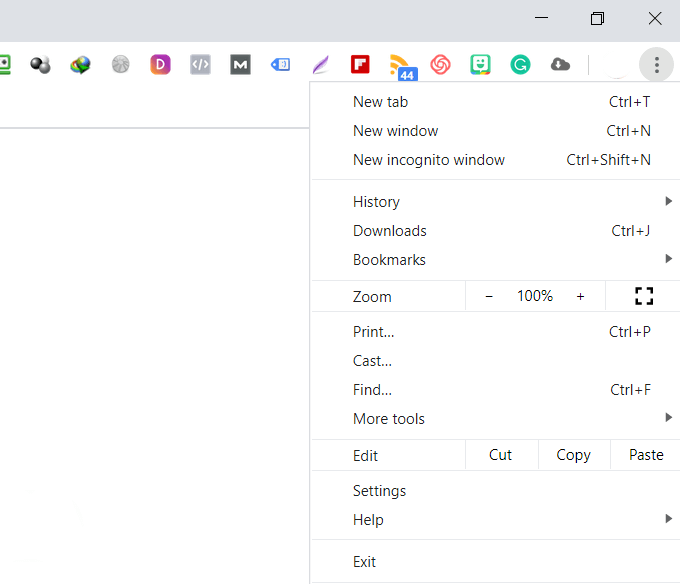680x584 pixels.
Task: Minimize the browser window
Action: coord(541,18)
